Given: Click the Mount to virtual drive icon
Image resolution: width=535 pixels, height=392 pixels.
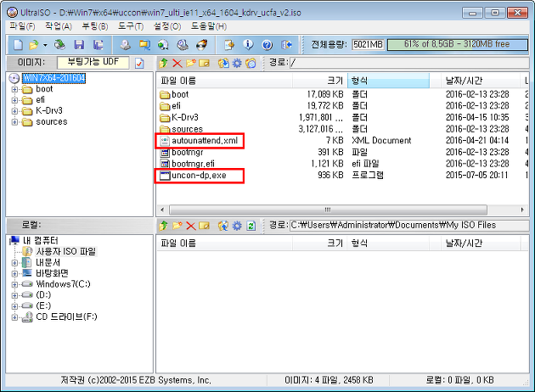Looking at the screenshot, I should tap(183, 45).
